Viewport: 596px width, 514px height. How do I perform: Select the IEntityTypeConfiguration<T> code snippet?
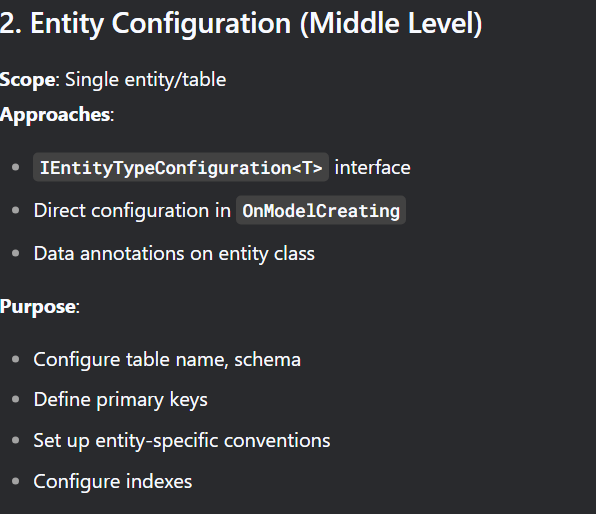tap(181, 167)
